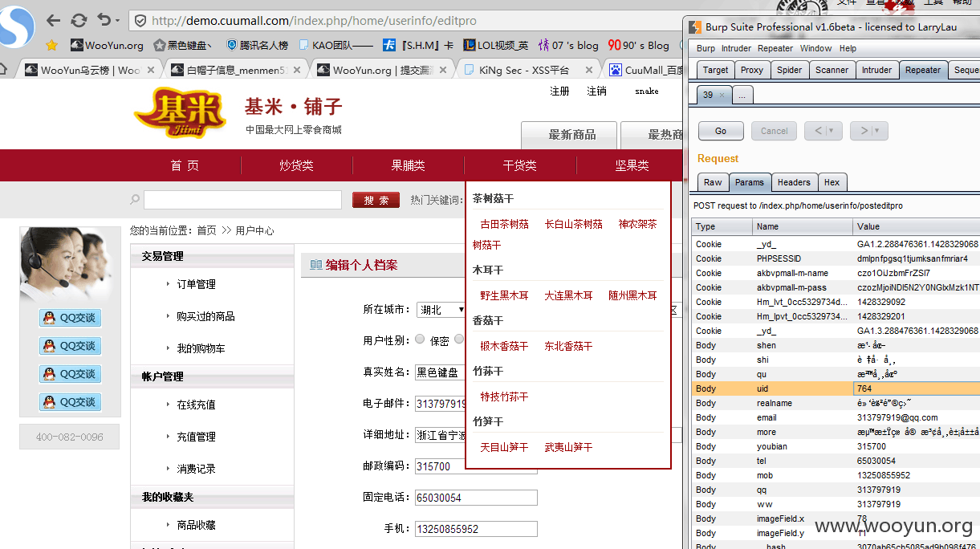Open the Help menu in Burp Suite
The width and height of the screenshot is (980, 549).
pos(848,48)
